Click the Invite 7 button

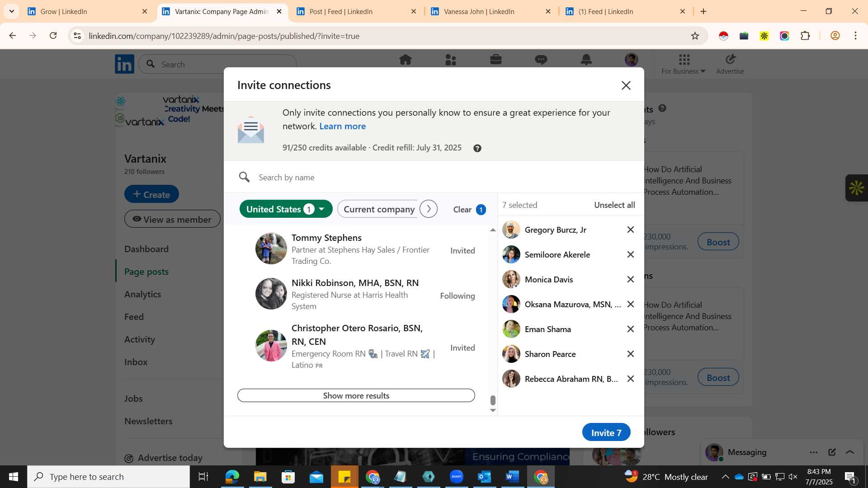[606, 432]
